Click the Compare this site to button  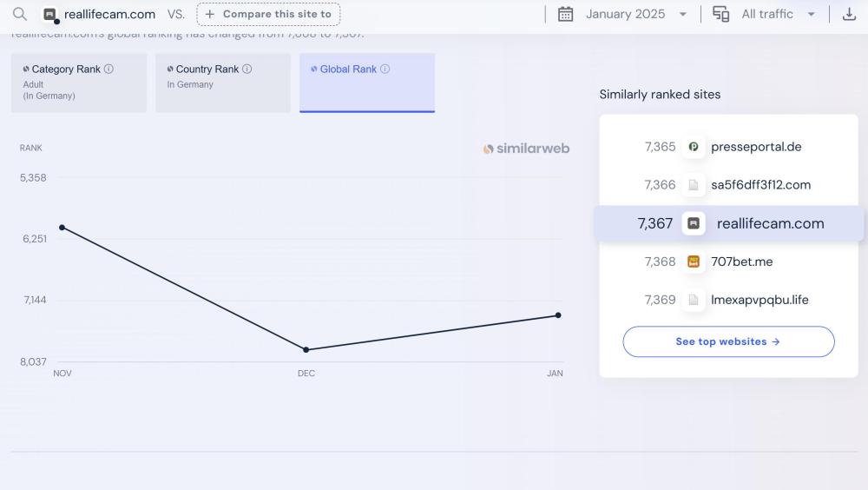coord(268,14)
